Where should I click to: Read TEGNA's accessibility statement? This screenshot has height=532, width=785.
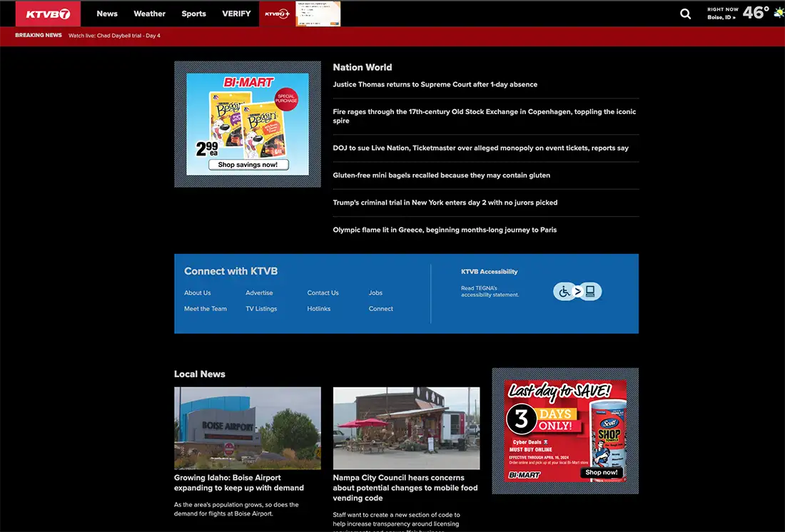pos(490,291)
